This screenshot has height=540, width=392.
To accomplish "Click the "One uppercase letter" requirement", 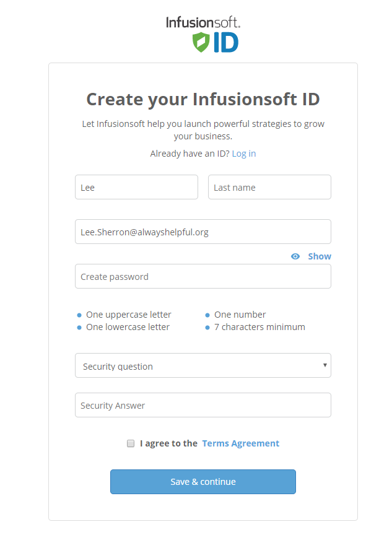I will point(129,315).
